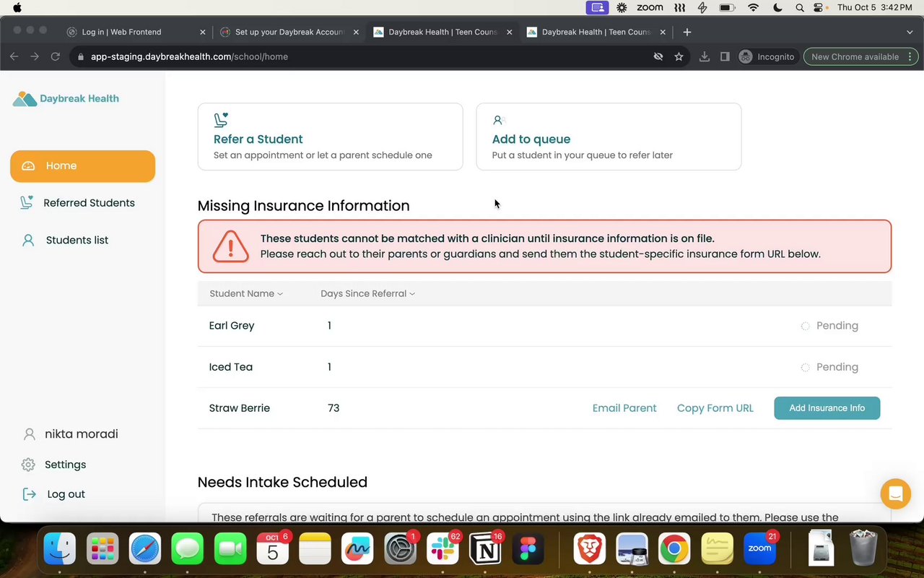Open Chrome downloads icon
This screenshot has height=578, width=924.
click(704, 56)
